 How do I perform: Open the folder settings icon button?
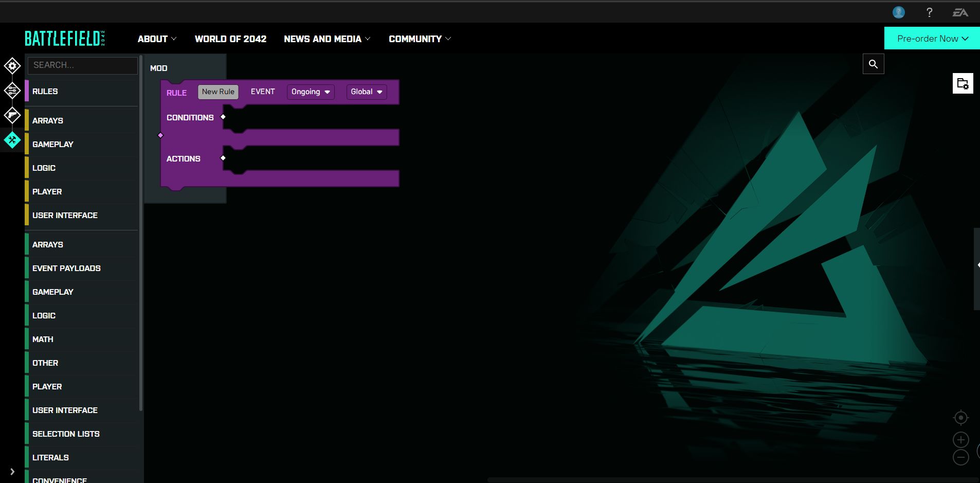pos(963,83)
